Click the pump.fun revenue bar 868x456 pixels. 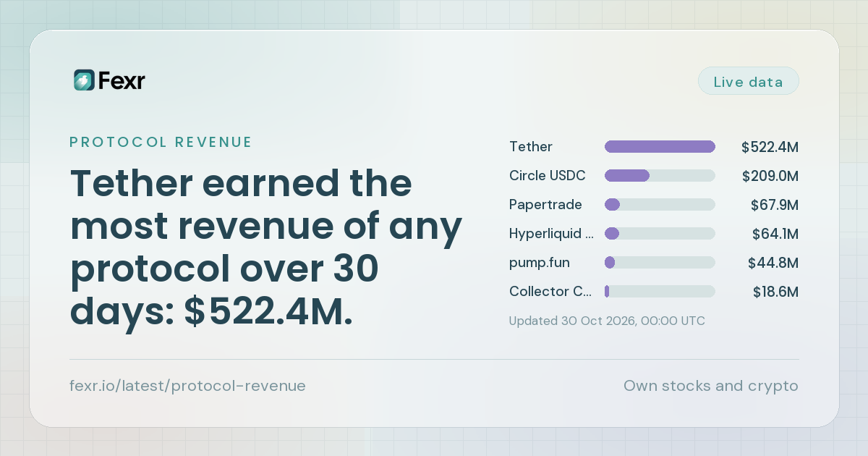660,263
